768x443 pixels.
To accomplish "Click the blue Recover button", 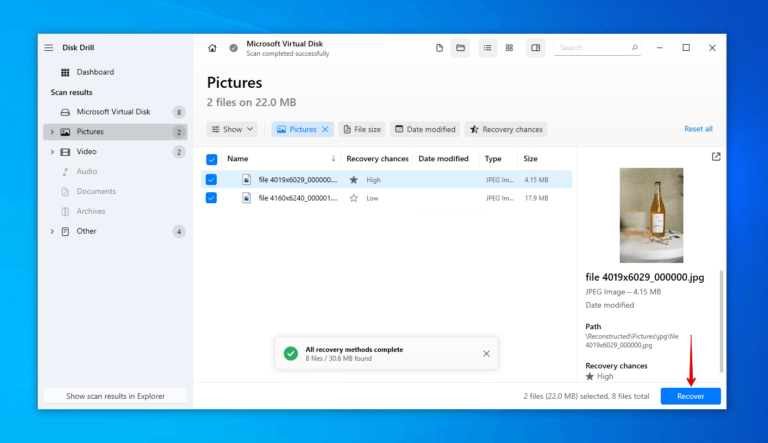I will (x=690, y=396).
